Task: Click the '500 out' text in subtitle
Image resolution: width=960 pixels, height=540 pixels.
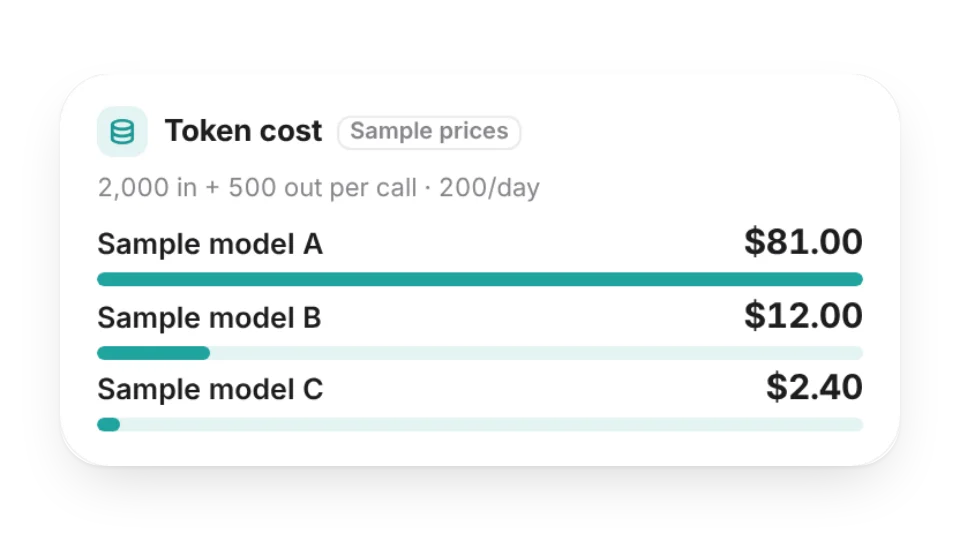Action: click(275, 187)
